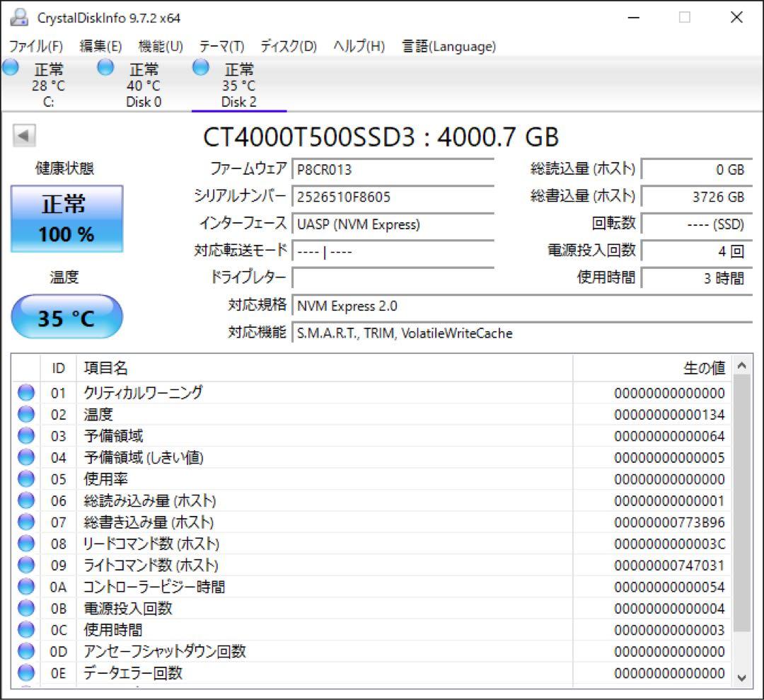Open the ヘルプ menu
This screenshot has width=764, height=700.
355,47
